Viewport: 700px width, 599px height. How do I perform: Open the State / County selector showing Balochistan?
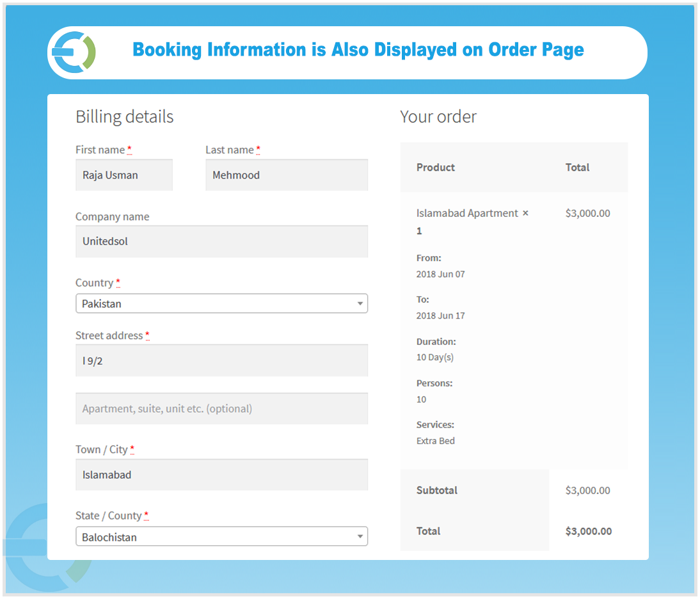[221, 536]
